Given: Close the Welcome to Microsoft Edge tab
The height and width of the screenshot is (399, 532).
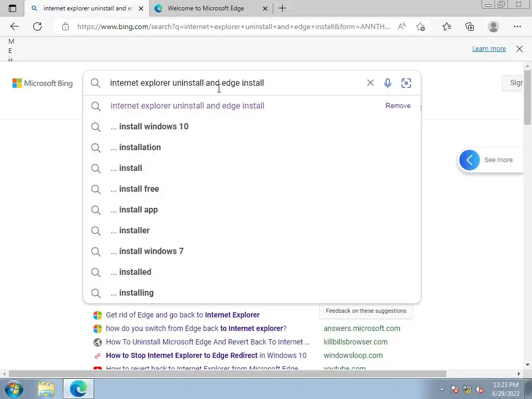Looking at the screenshot, I should [265, 8].
